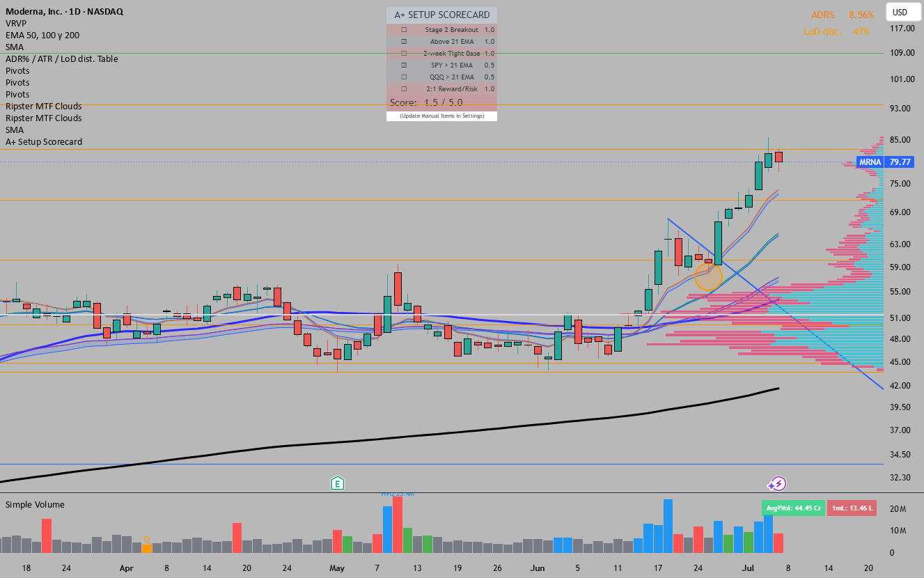Click the red 1mL 13.46 L label
Image resolution: width=924 pixels, height=578 pixels.
852,508
